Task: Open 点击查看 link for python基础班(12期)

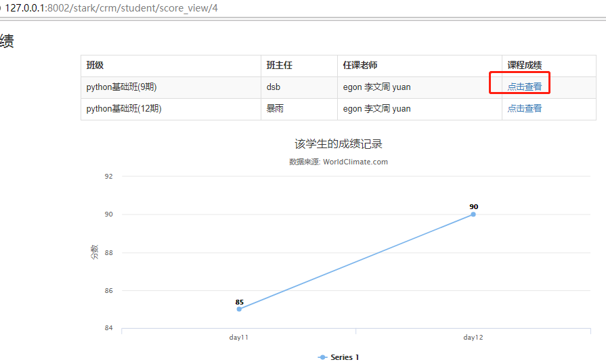Action: [525, 108]
